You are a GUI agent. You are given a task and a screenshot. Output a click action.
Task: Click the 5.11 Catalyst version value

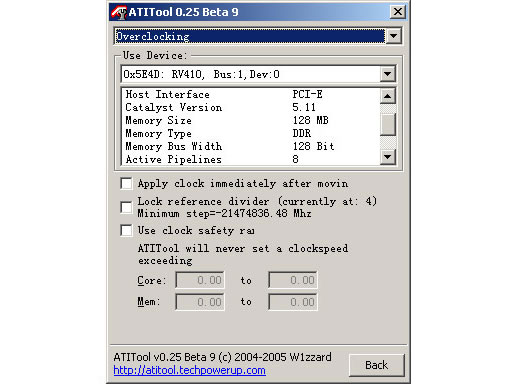click(x=304, y=107)
